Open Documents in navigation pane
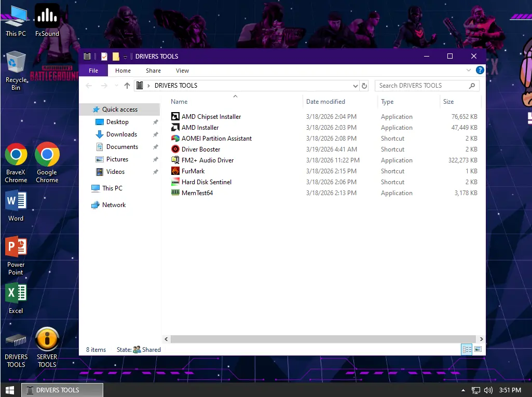 click(x=122, y=146)
